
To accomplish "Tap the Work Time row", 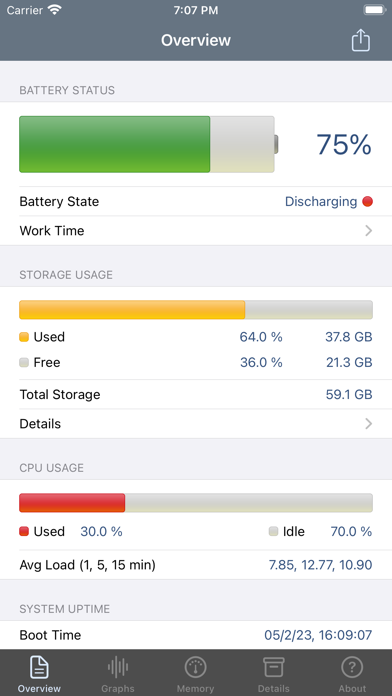I will [x=196, y=231].
